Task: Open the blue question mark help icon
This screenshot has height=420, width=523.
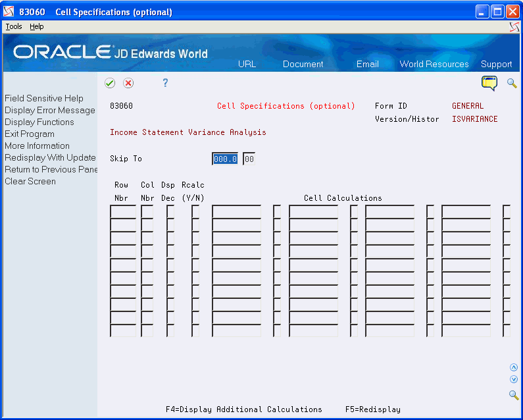Action: 165,83
